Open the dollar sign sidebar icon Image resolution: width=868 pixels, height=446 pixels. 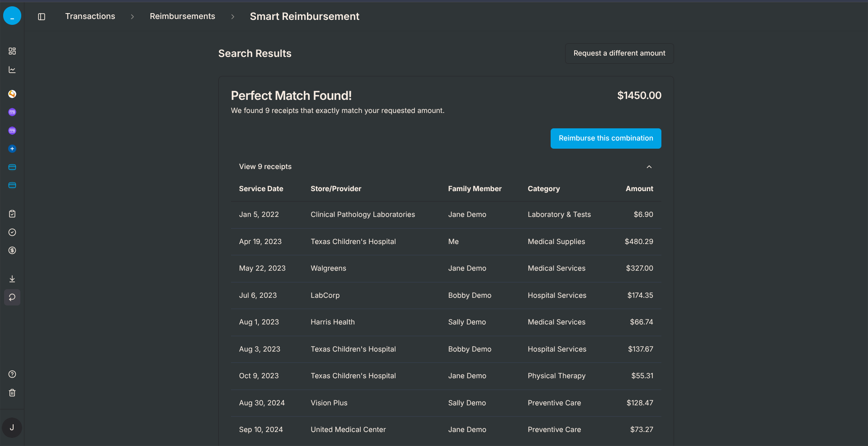12,250
